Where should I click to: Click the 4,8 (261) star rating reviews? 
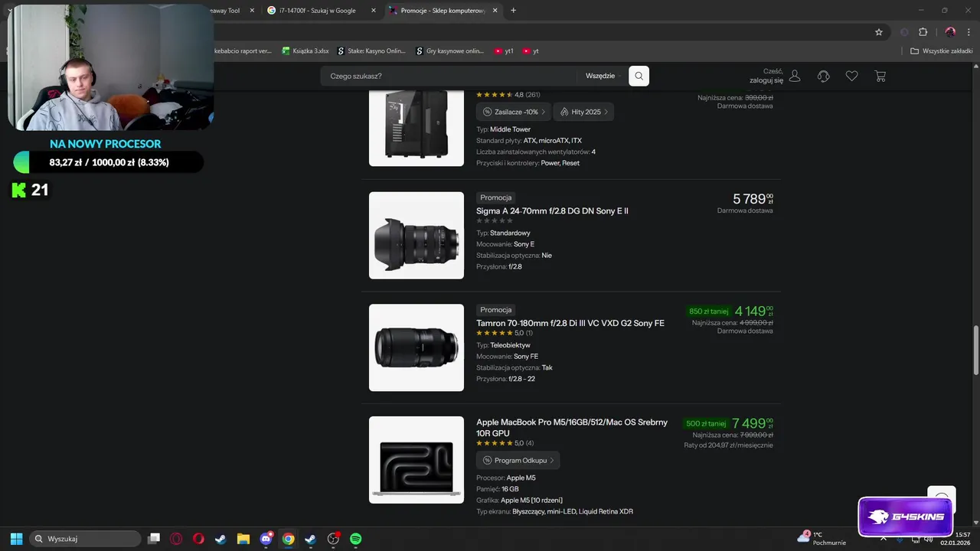(508, 95)
